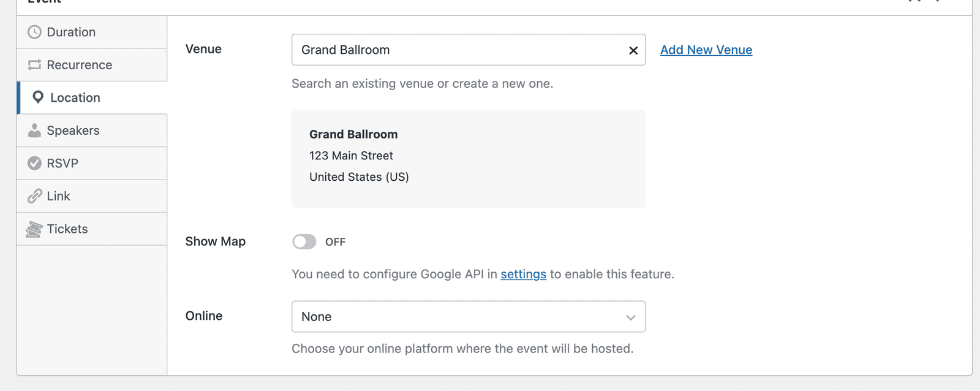980x391 pixels.
Task: Toggle the Show Map switch
Action: click(x=304, y=241)
